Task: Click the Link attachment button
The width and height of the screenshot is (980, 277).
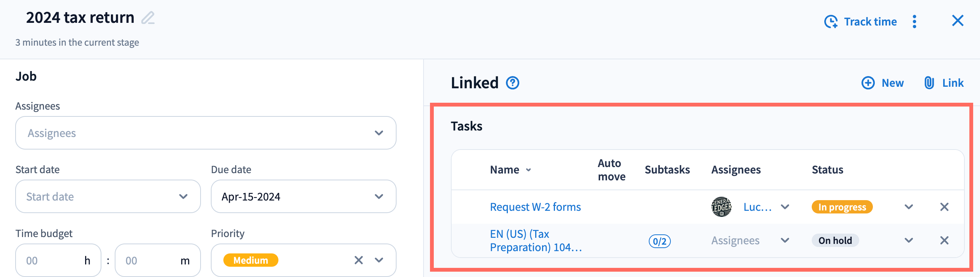Action: (x=944, y=83)
